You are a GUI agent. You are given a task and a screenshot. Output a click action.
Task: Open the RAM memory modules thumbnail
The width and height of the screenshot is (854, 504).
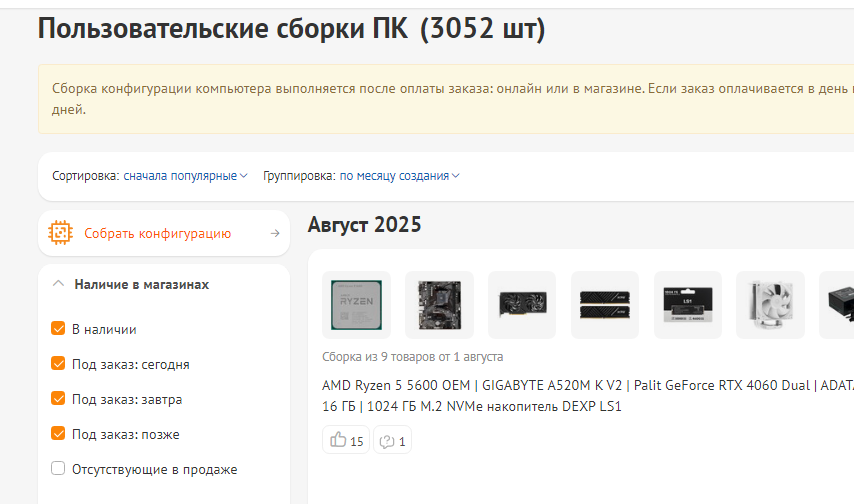pos(605,305)
